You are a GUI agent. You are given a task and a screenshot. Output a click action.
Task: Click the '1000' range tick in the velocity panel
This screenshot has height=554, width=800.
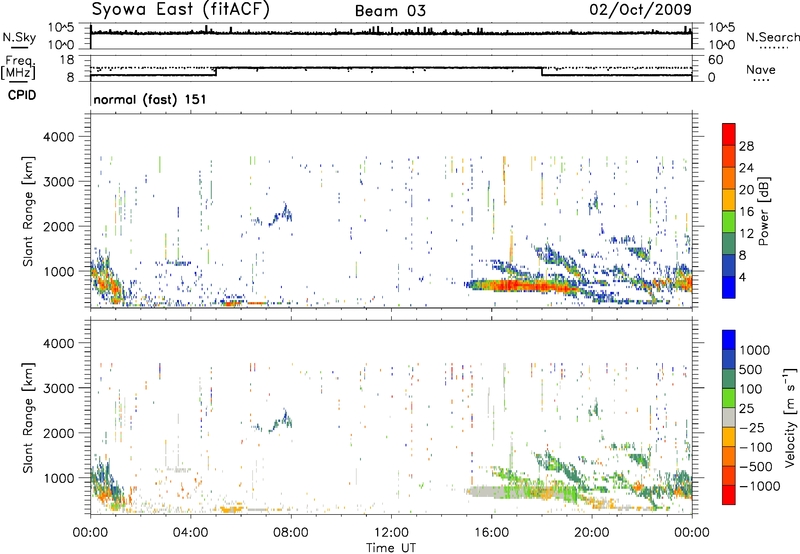coord(58,478)
